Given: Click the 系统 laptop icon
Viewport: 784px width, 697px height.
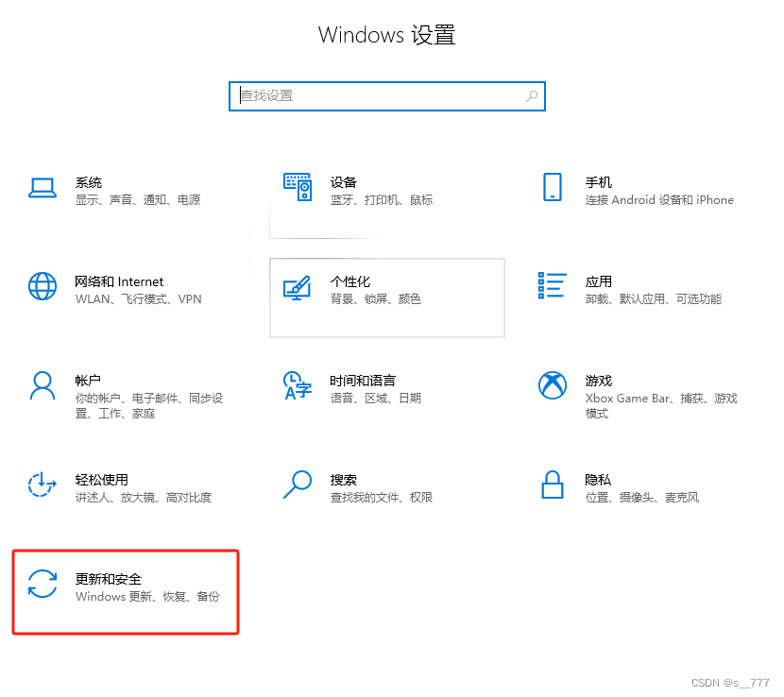Looking at the screenshot, I should tap(42, 188).
